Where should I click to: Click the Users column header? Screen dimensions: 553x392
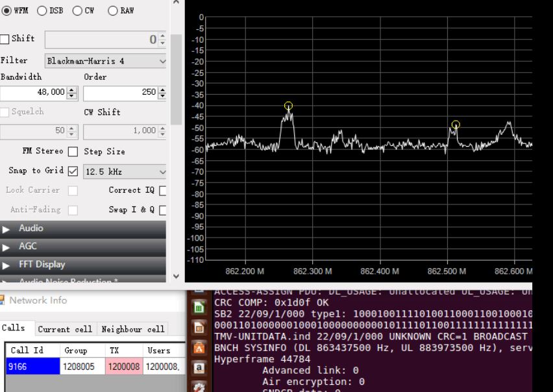(x=164, y=350)
